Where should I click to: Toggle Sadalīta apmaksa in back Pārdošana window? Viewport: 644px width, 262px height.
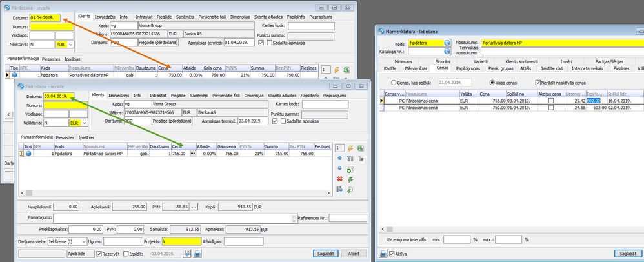click(270, 43)
